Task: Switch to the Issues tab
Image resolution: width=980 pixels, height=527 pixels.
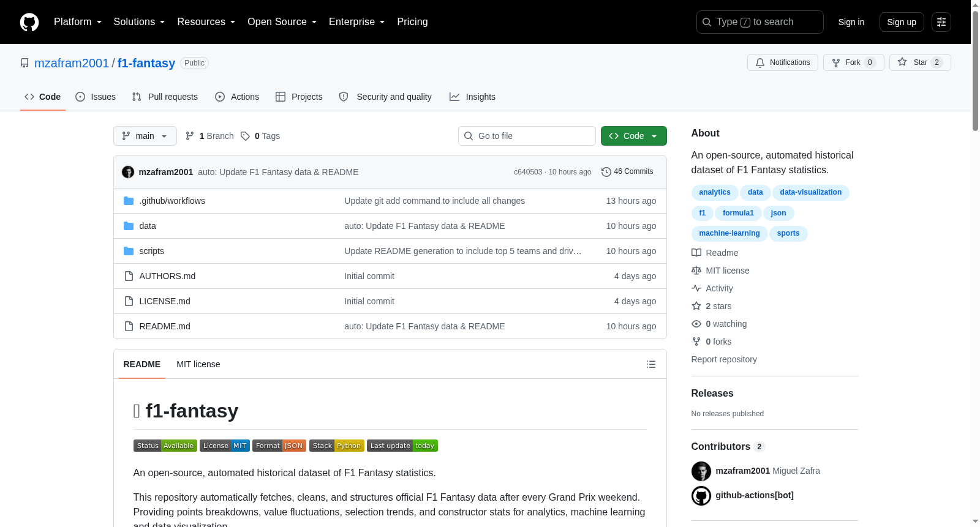Action: (x=96, y=97)
